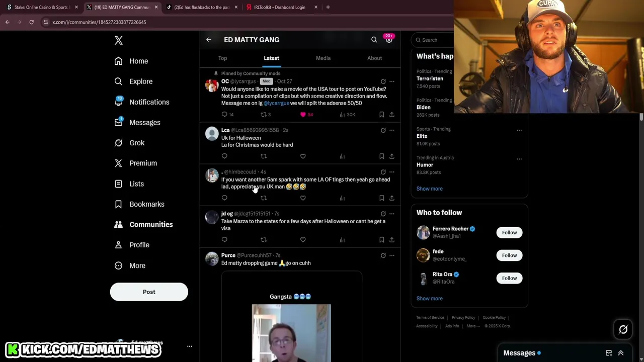Bookmark jd cg's post
This screenshot has height=362, width=644.
[381, 240]
